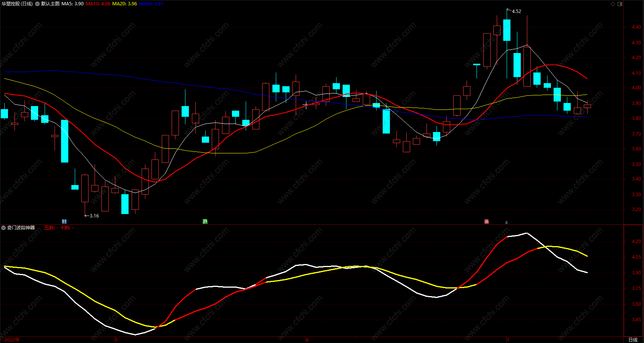Click the 五斜 indicator value label
Image resolution: width=644 pixels, height=343 pixels.
[51, 228]
